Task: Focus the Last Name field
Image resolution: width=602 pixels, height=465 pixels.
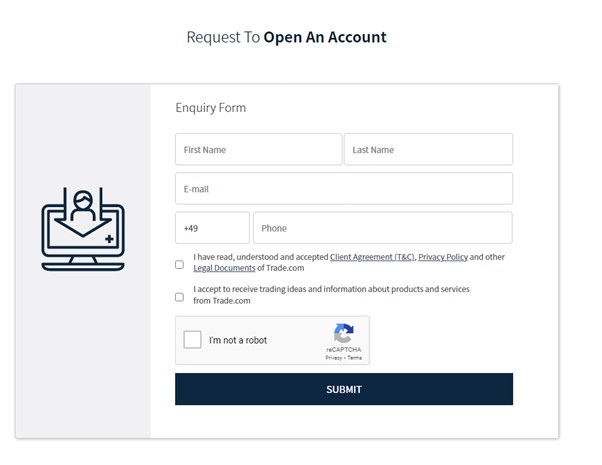Action: [428, 149]
